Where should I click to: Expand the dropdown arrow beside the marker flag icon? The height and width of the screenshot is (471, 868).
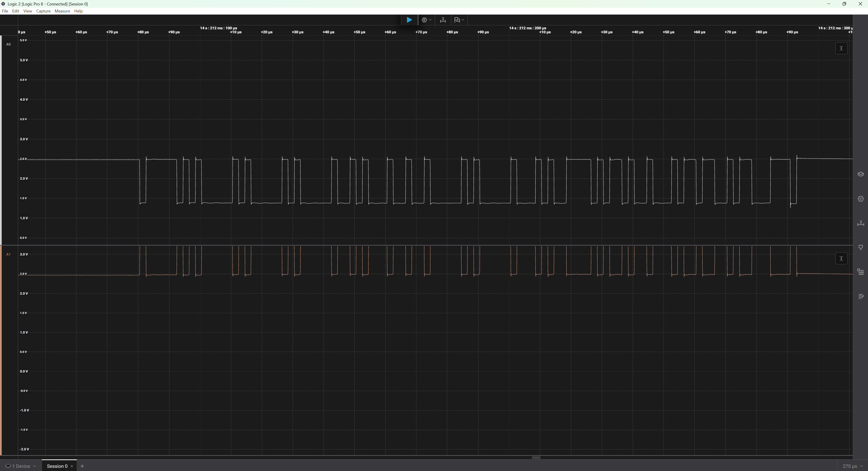[463, 20]
